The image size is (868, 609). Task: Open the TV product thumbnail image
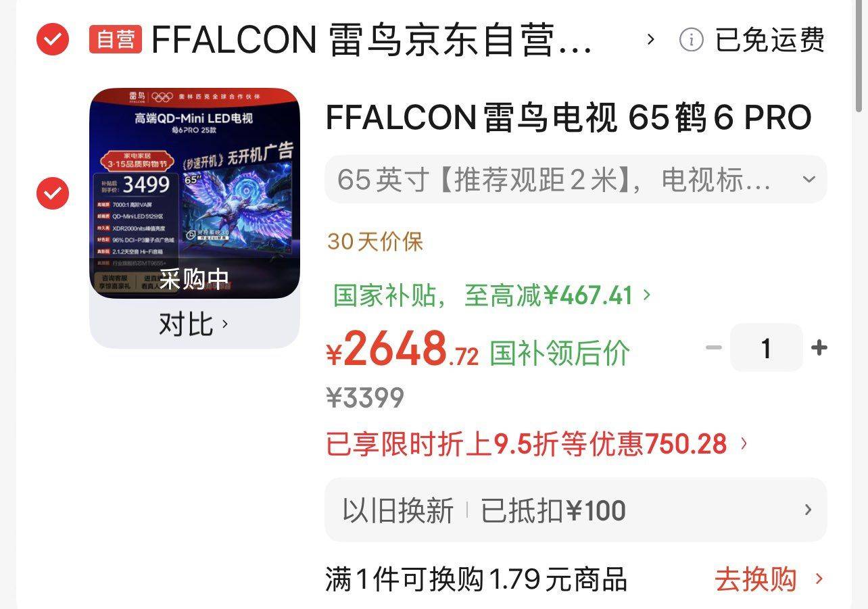pos(195,193)
